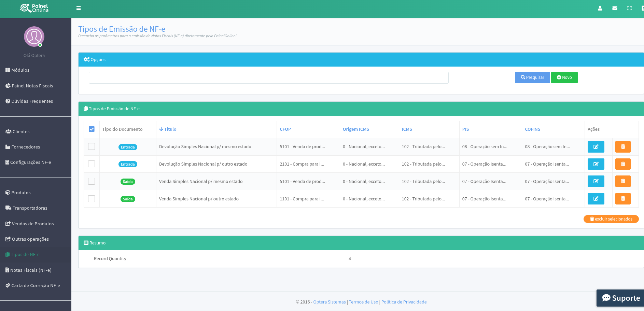
Task: Open the Suporte chat widget
Action: [620, 298]
